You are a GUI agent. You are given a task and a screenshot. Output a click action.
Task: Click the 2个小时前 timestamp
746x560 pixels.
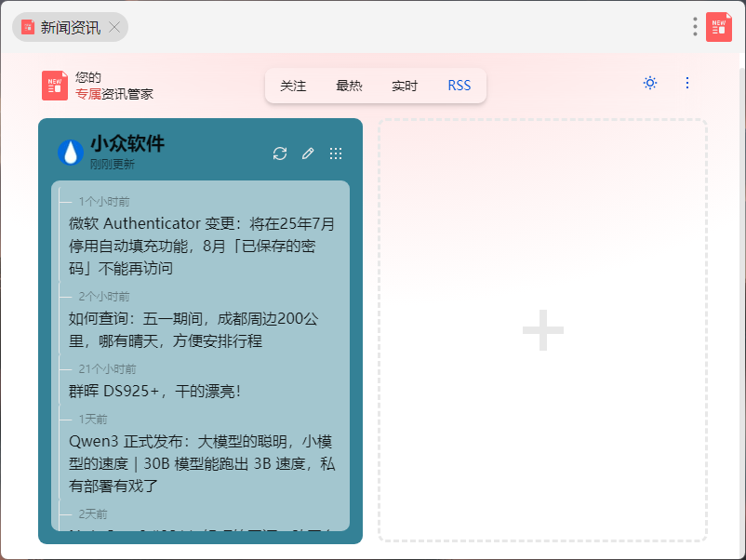pos(104,297)
